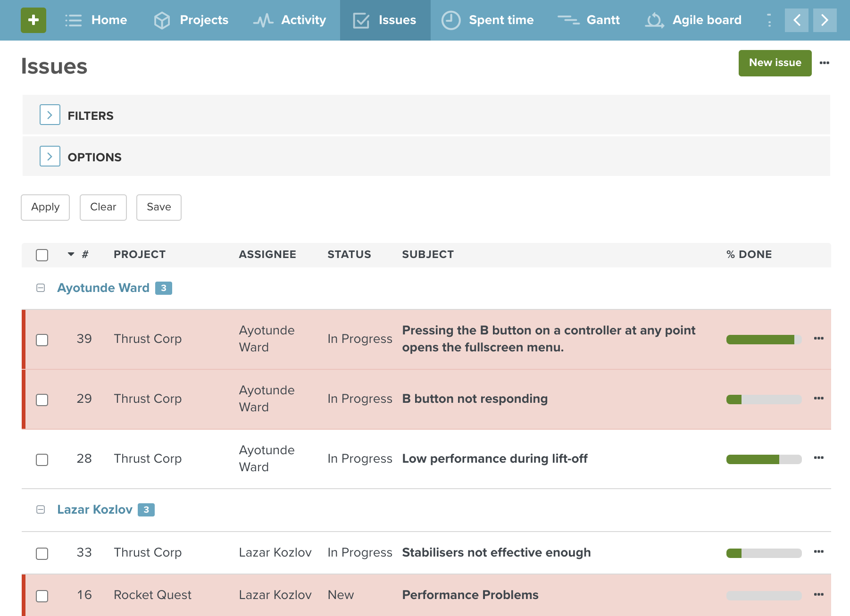Click the Activity pulse icon
This screenshot has height=616, width=850.
pyautogui.click(x=263, y=20)
